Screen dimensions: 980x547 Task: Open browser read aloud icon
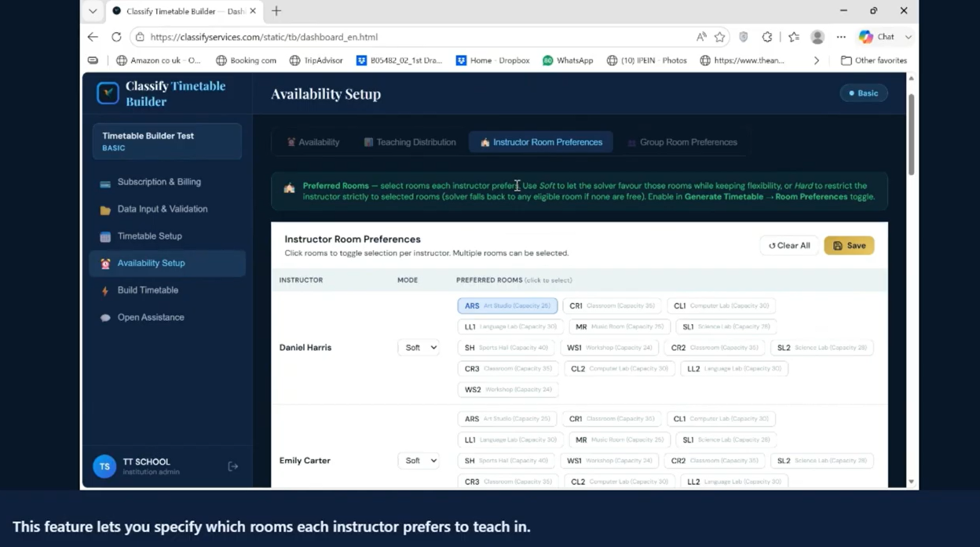click(x=700, y=37)
